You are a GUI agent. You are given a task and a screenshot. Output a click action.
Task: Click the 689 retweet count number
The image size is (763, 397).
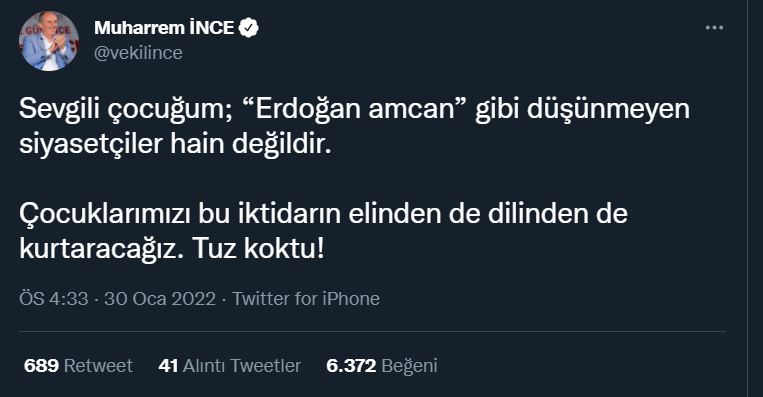click(x=41, y=366)
